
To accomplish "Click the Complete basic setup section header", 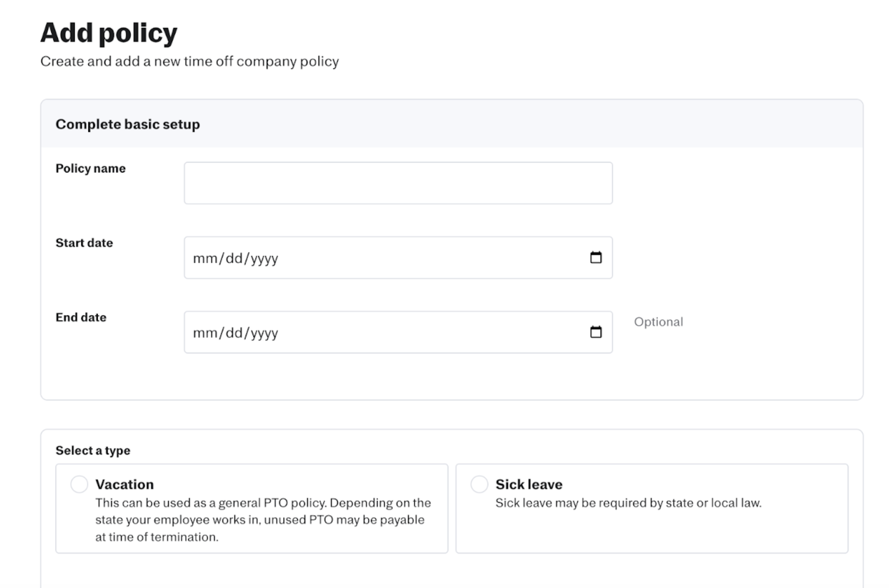I will click(x=127, y=124).
